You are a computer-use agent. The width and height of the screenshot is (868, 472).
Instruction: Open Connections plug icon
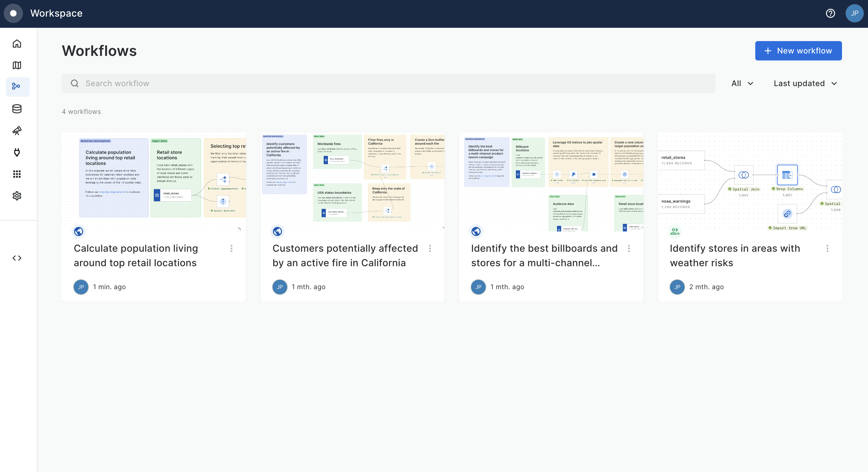point(17,152)
